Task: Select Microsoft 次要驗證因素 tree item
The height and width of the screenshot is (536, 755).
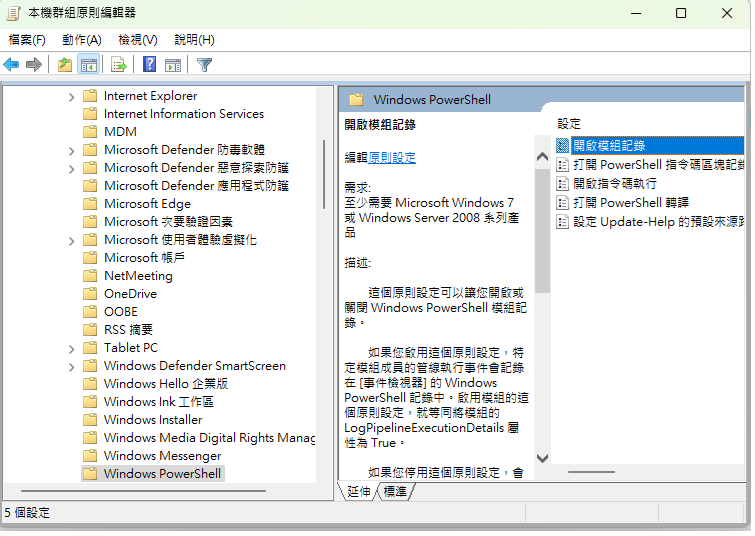Action: [169, 222]
